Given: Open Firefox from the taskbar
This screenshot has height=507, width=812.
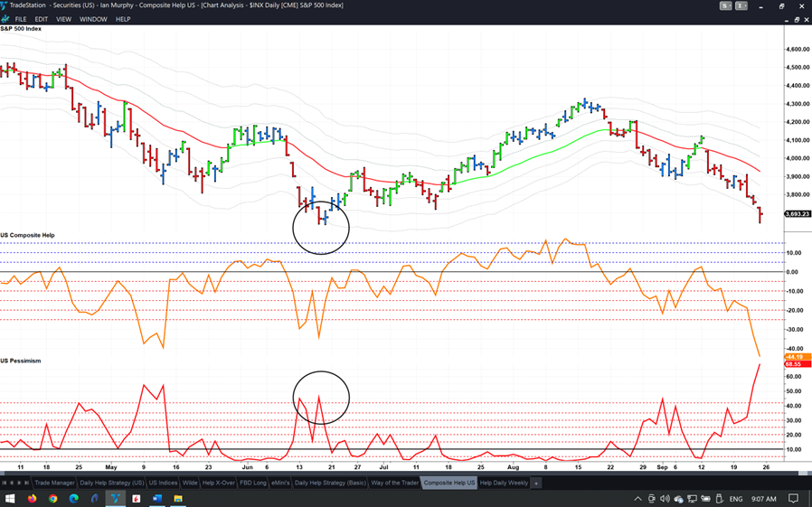Looking at the screenshot, I should point(33,499).
